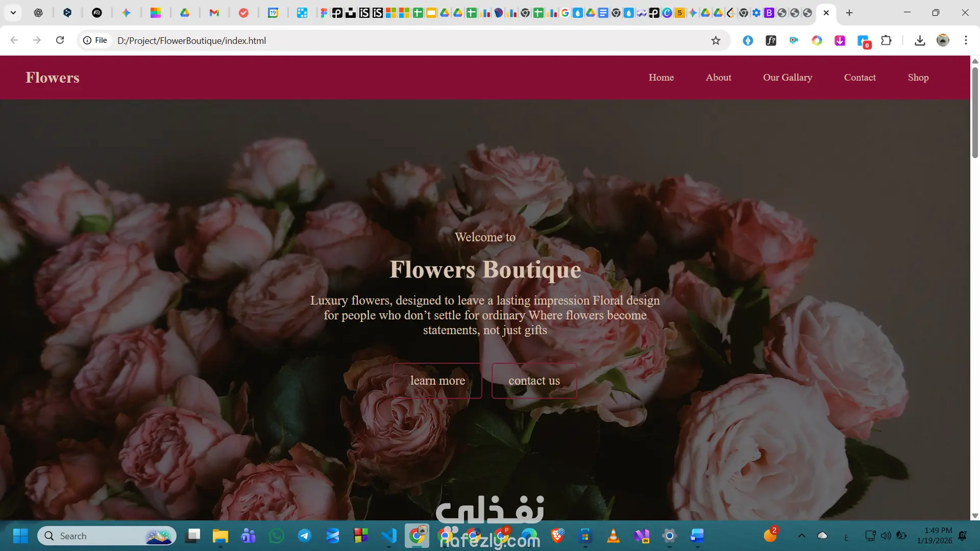This screenshot has height=551, width=980.
Task: Bookmark this page with the star icon
Action: [716, 41]
